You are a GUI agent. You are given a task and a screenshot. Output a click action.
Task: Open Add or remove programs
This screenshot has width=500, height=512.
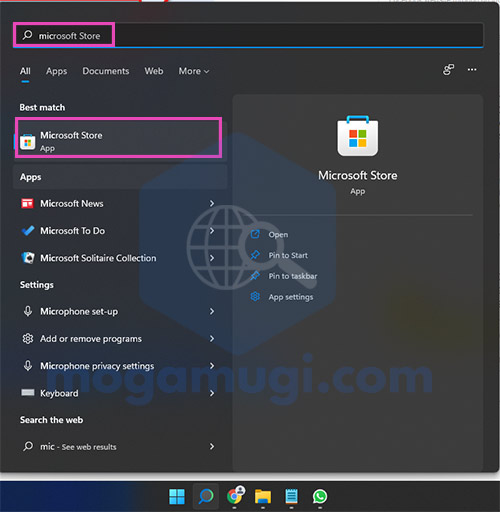pyautogui.click(x=120, y=339)
